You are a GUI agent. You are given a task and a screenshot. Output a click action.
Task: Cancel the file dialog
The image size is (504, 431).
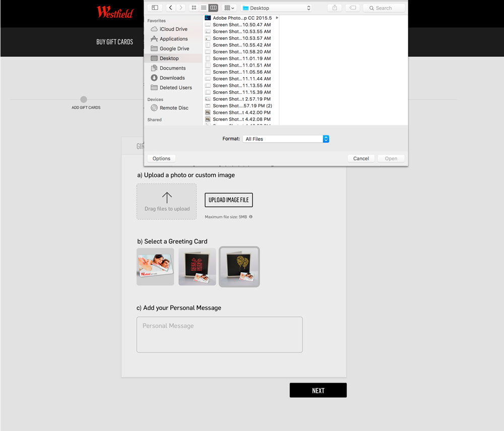[361, 158]
